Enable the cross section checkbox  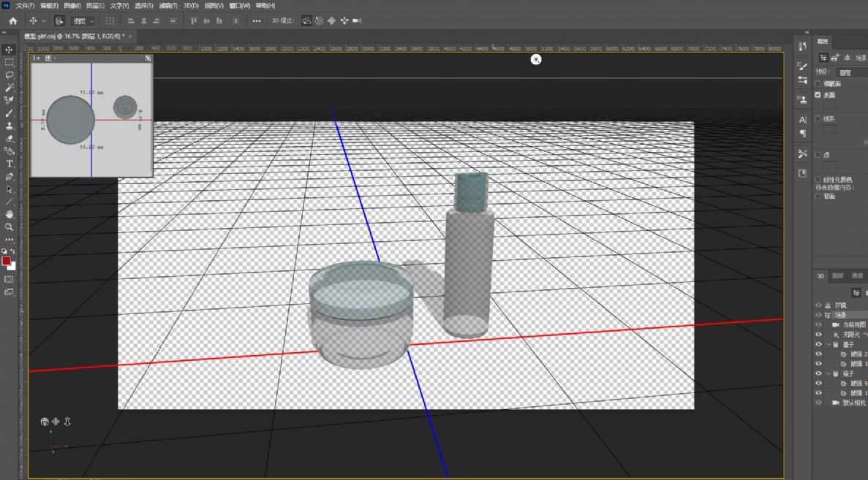[818, 83]
